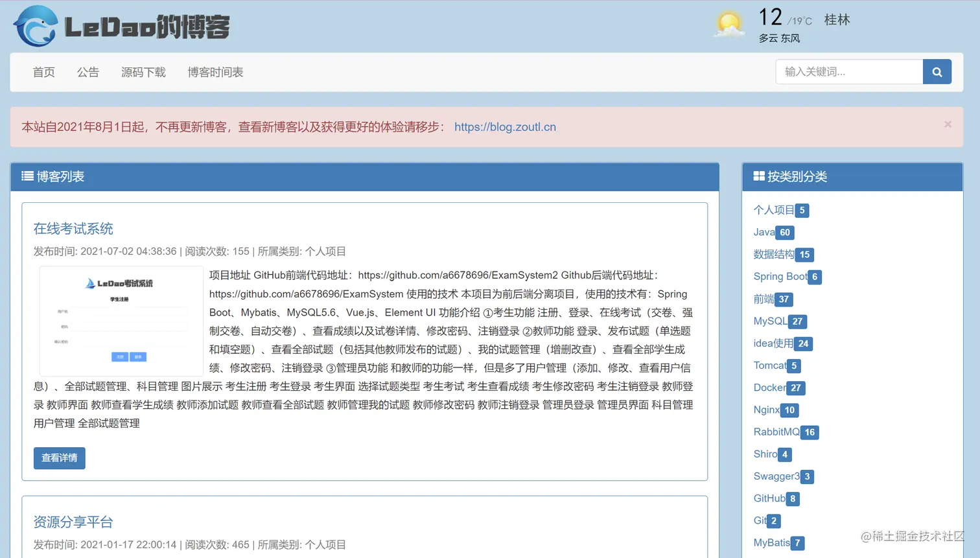Click the 桂林 city label in weather widget
980x558 pixels.
[837, 19]
